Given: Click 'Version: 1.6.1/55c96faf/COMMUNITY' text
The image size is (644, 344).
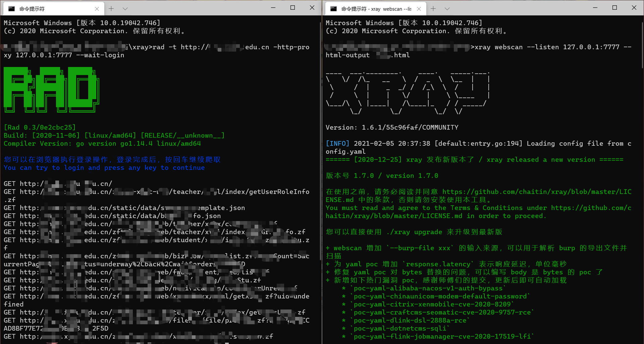Looking at the screenshot, I should tap(392, 127).
